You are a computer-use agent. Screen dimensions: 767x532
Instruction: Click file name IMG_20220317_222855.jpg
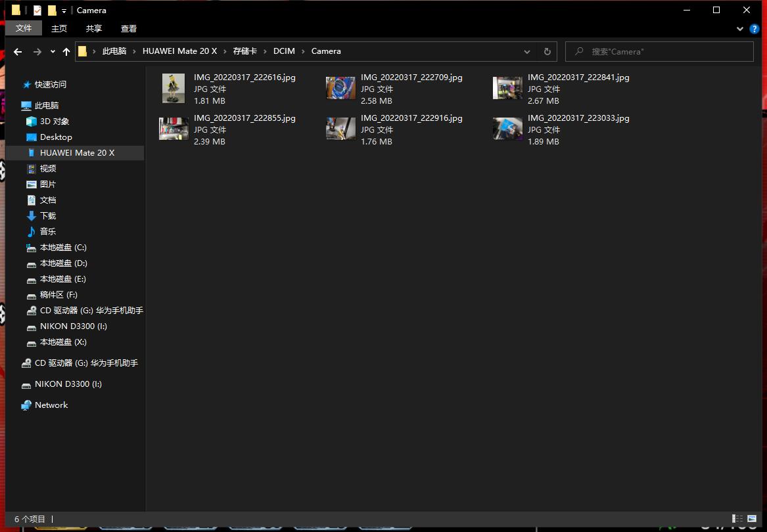[244, 118]
